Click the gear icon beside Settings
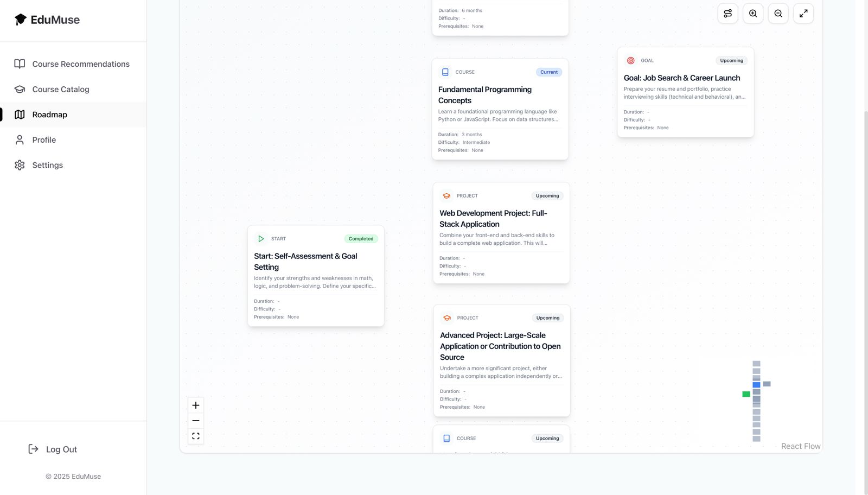This screenshot has width=868, height=495. point(20,165)
